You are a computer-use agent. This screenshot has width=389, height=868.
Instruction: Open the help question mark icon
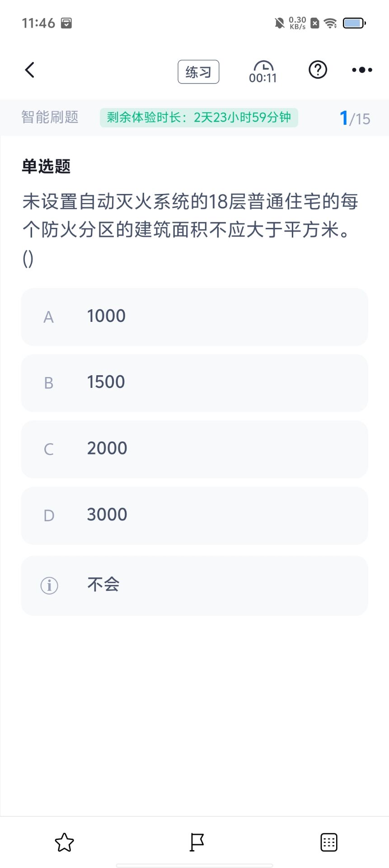point(318,70)
